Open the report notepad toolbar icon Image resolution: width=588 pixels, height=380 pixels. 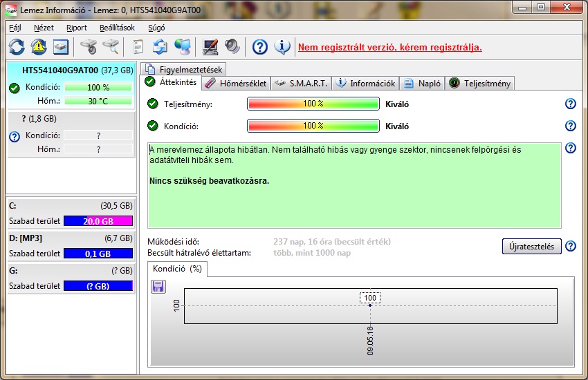138,47
